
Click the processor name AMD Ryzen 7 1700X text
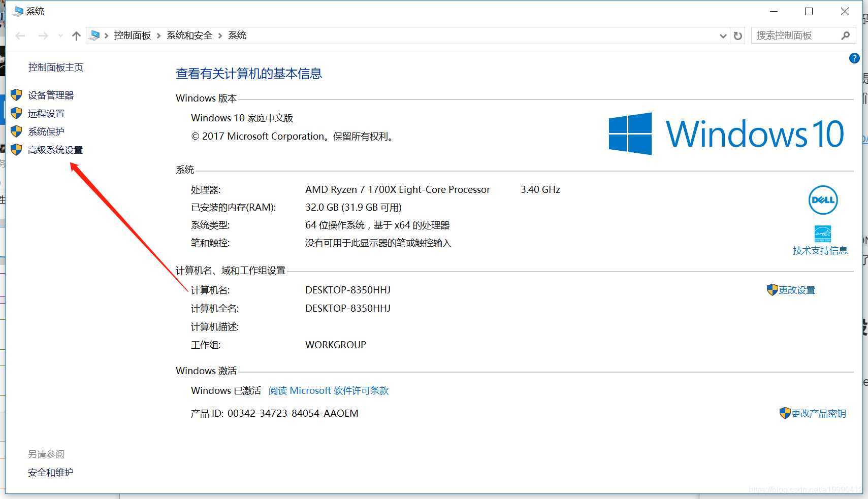pos(398,190)
